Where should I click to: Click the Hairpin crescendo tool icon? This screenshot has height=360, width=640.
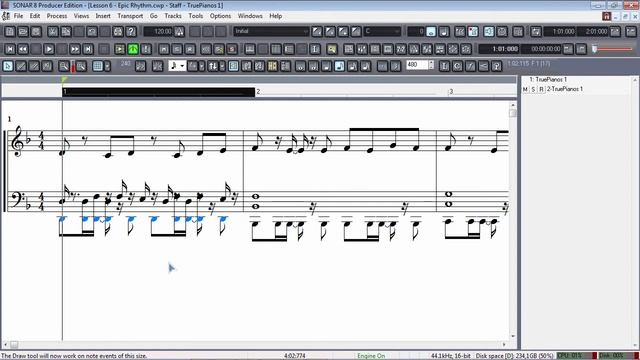tap(484, 66)
